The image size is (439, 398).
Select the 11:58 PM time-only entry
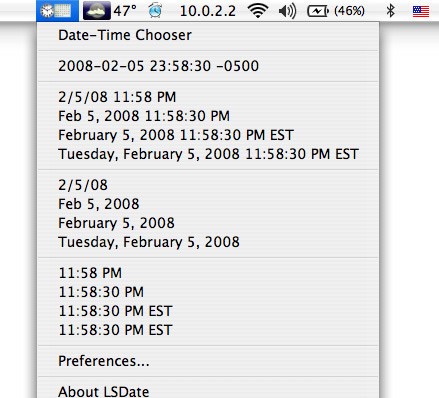click(x=208, y=273)
